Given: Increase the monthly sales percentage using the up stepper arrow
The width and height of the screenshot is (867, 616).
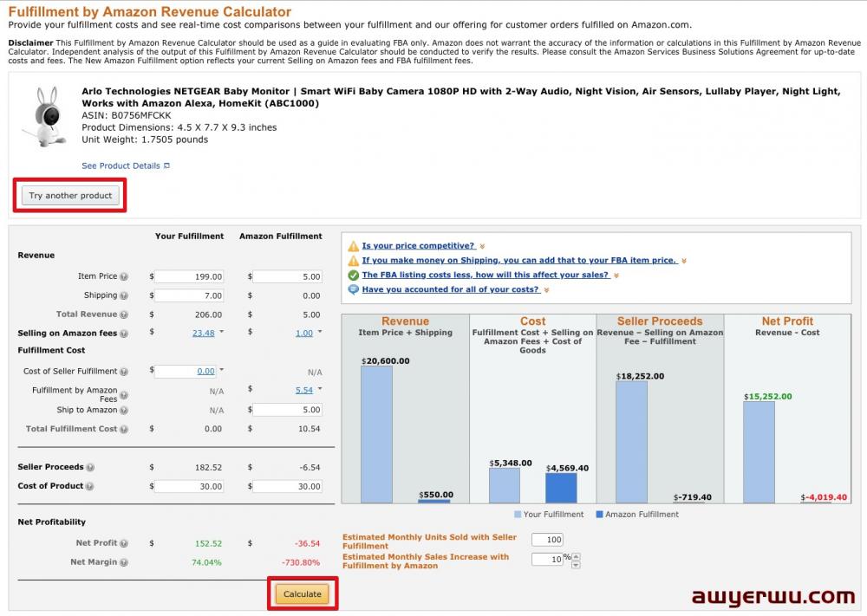Looking at the screenshot, I should (x=577, y=556).
